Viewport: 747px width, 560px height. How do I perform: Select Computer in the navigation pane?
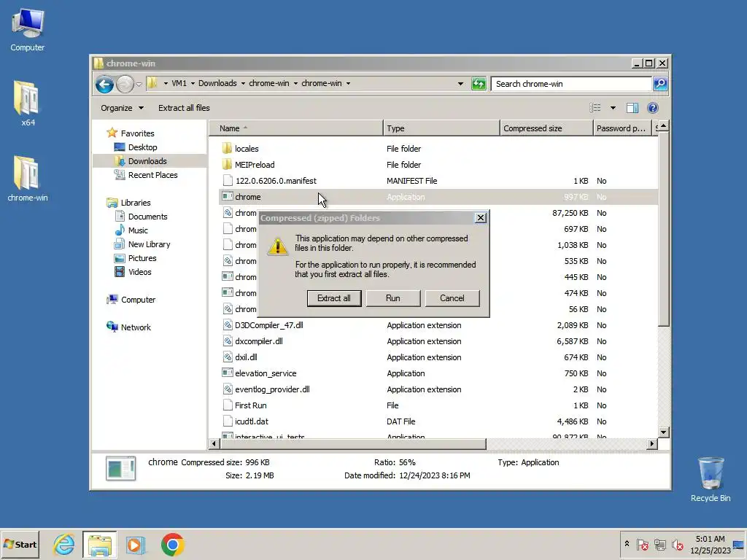[x=138, y=300]
